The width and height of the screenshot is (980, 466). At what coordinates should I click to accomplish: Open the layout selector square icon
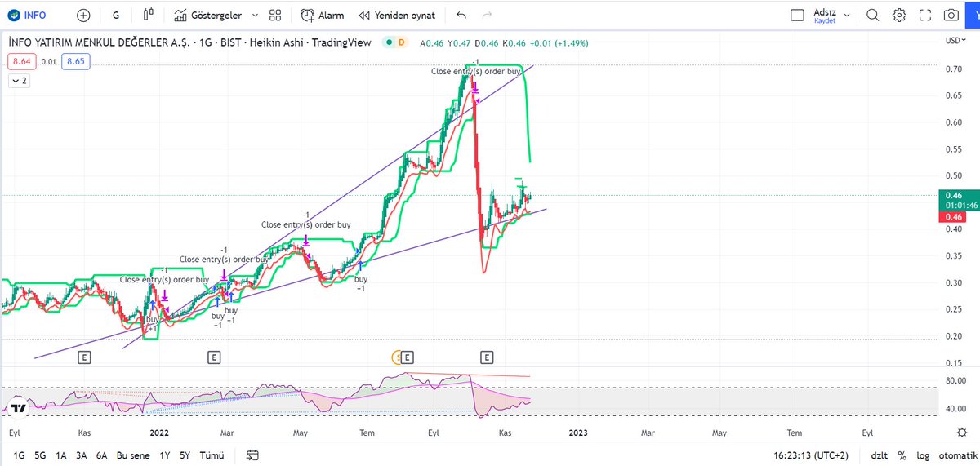pos(797,15)
